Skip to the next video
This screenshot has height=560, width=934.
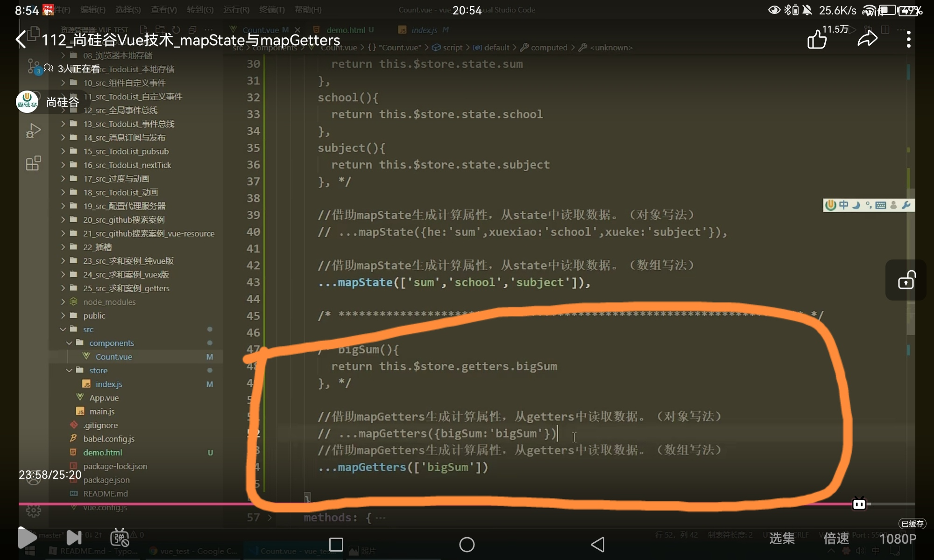(74, 538)
